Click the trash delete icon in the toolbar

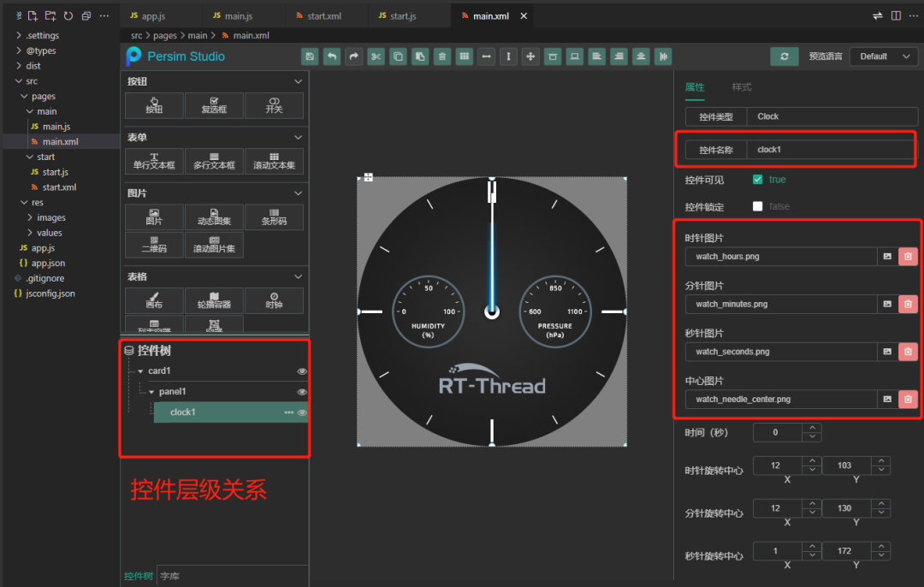[x=442, y=56]
